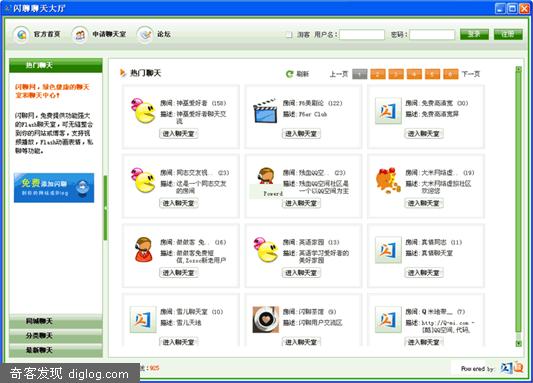Click the 官方首页 text label
The height and width of the screenshot is (383, 533).
point(47,34)
